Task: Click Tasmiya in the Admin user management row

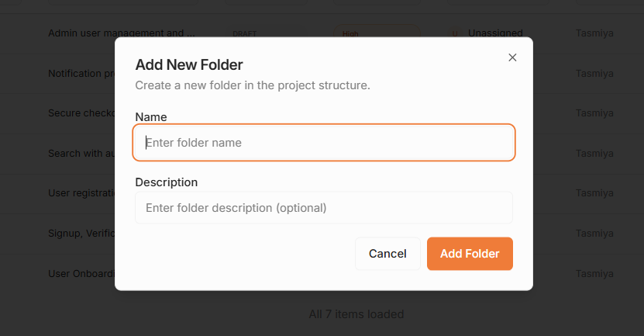Action: click(x=594, y=33)
